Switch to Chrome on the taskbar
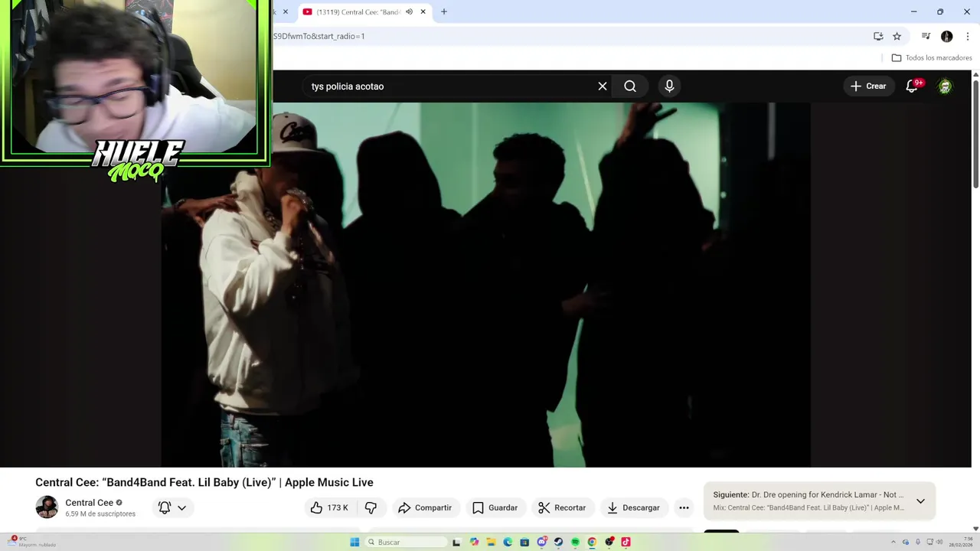Viewport: 980px width, 551px height. [x=592, y=542]
